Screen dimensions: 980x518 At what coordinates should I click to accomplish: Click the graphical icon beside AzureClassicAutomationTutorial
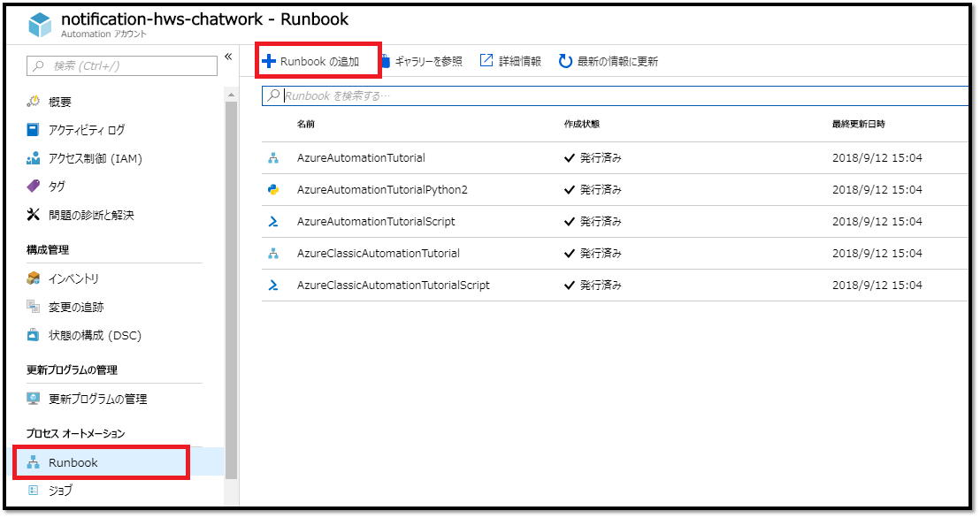(273, 253)
